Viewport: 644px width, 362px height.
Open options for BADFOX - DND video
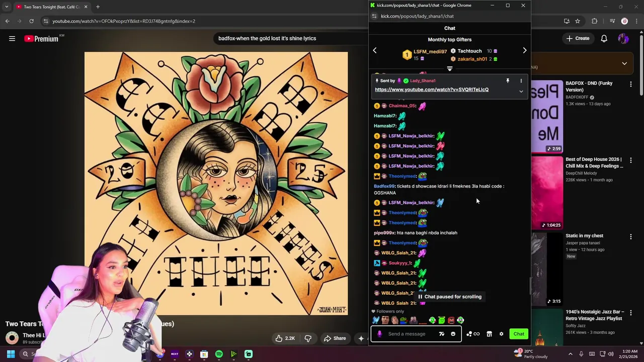pos(631,84)
